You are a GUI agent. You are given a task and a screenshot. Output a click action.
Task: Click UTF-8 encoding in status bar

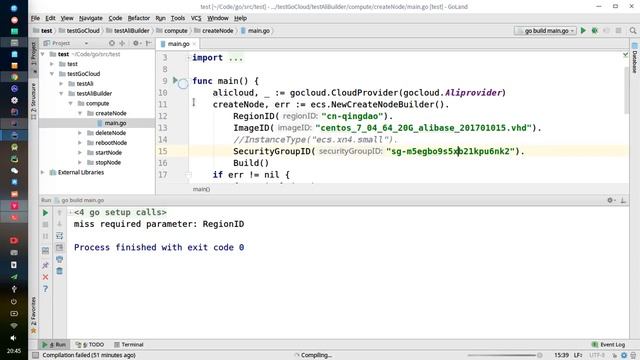click(x=597, y=355)
